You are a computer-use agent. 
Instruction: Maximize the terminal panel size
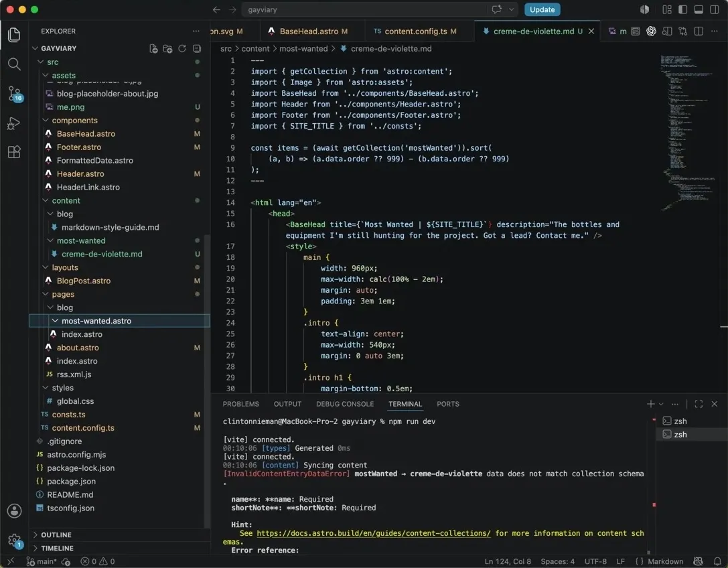point(699,404)
